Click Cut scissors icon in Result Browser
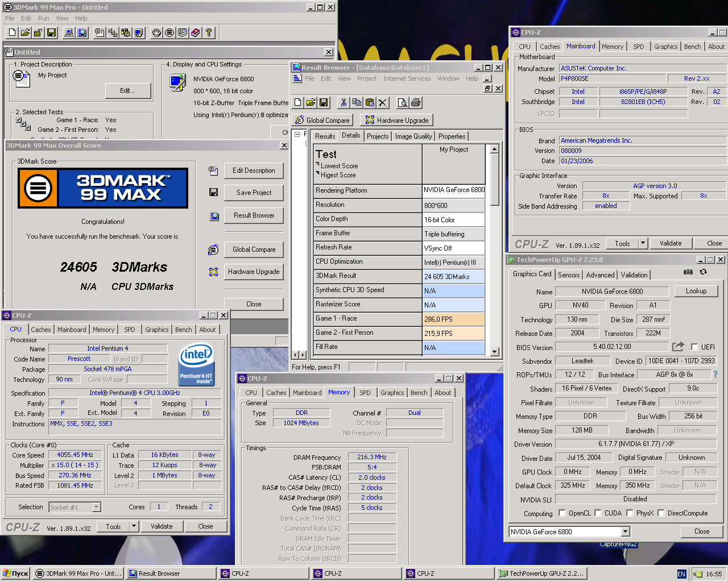This screenshot has width=728, height=582. pos(344,103)
